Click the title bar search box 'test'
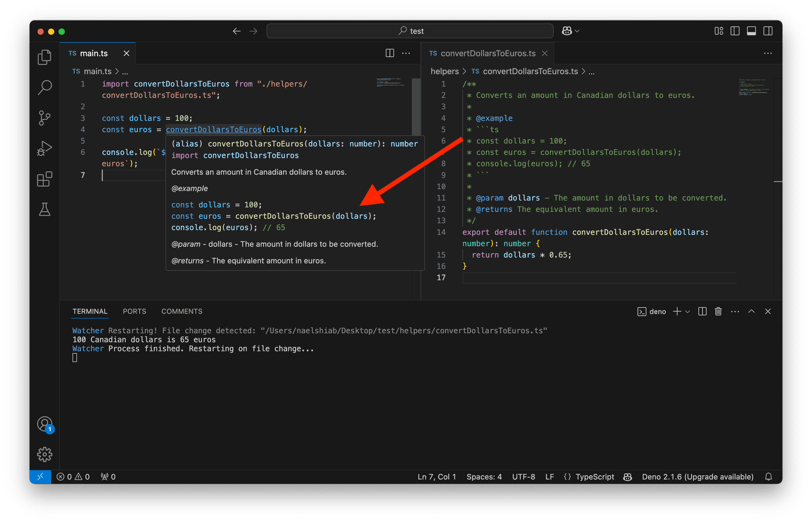The width and height of the screenshot is (812, 523). click(x=410, y=31)
